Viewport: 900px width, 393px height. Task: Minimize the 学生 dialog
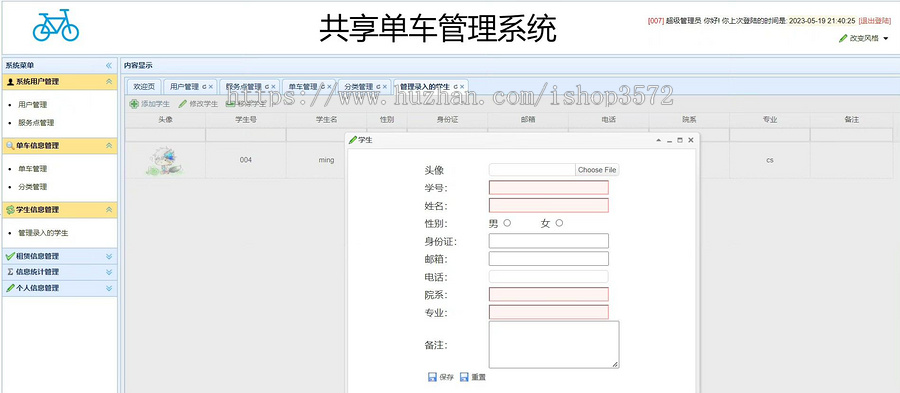[x=669, y=140]
